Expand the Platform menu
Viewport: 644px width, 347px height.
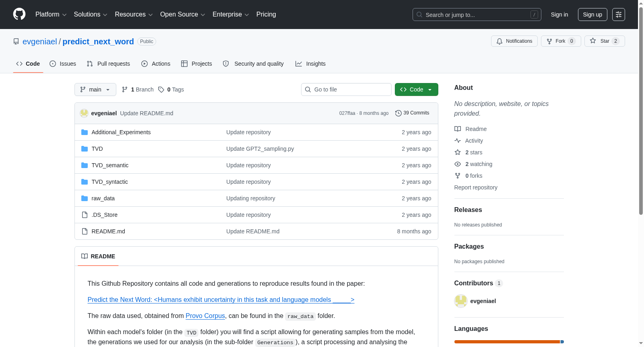click(x=51, y=15)
